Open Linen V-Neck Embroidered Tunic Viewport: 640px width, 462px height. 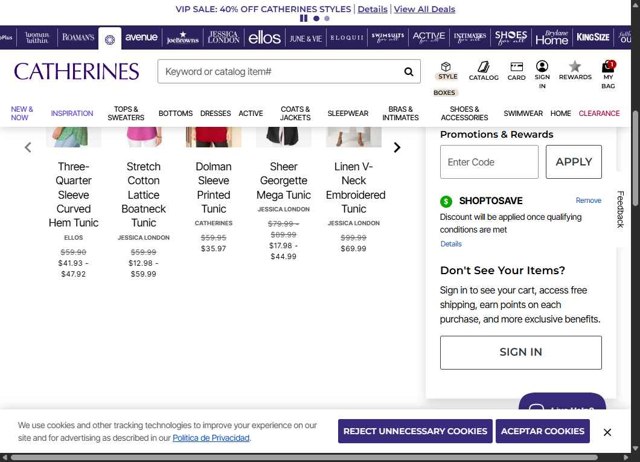point(354,188)
